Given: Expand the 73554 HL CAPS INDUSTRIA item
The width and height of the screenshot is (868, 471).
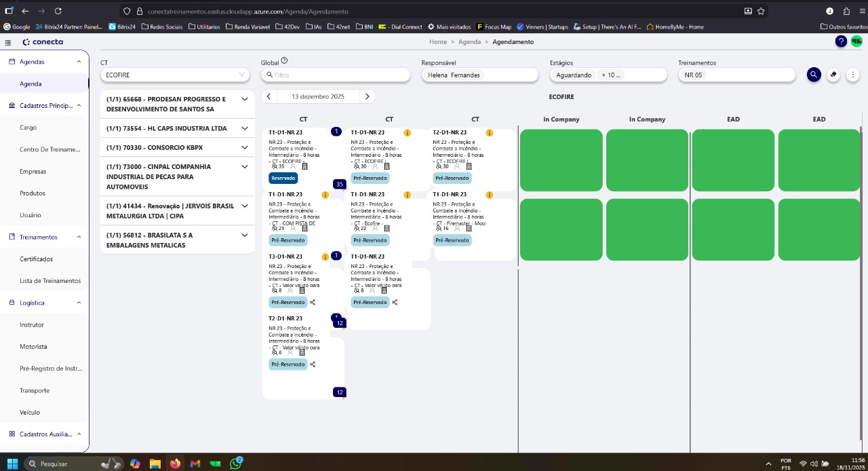Looking at the screenshot, I should click(245, 128).
